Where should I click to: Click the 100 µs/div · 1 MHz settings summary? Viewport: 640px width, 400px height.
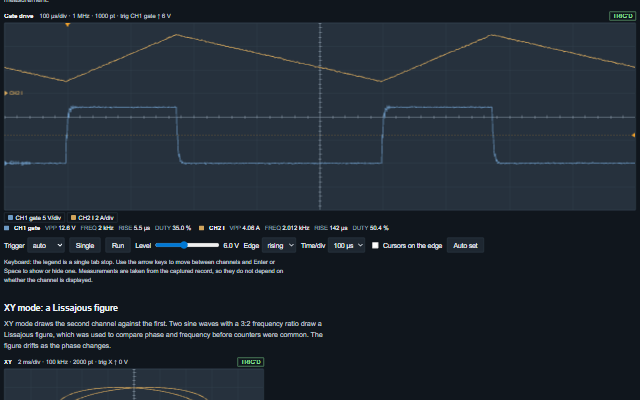105,16
